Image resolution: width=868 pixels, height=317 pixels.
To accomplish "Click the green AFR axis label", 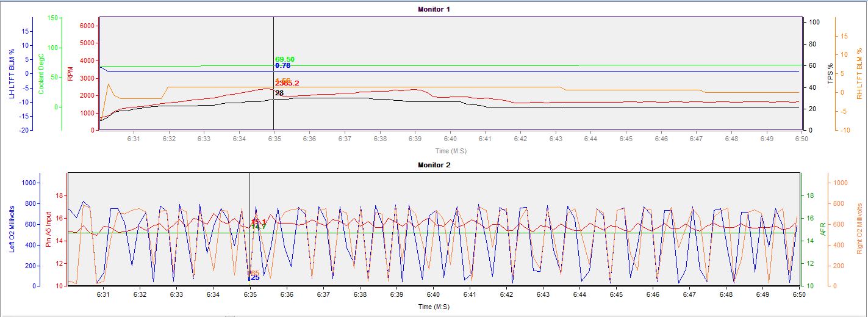I will click(x=823, y=230).
